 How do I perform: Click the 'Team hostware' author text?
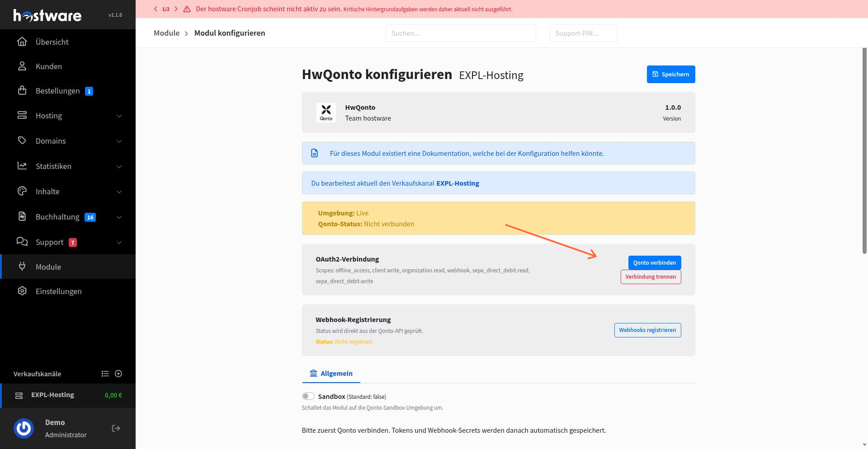tap(368, 118)
